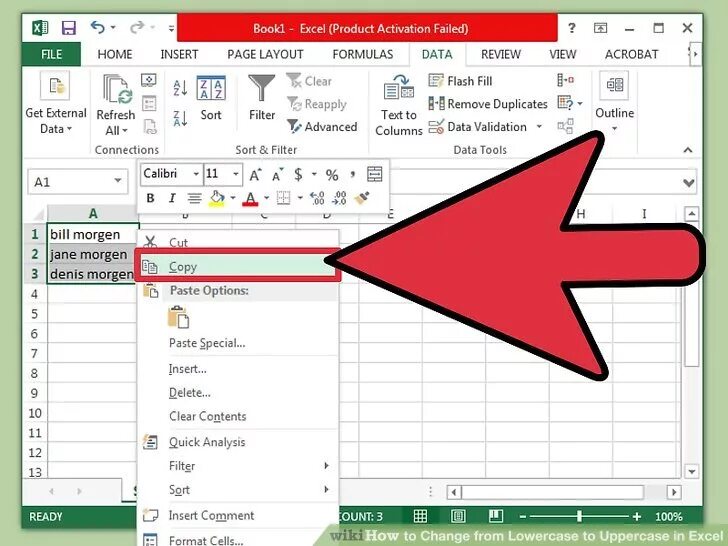Collapse the ribbon with the caret
This screenshot has height=546, width=728.
tap(688, 150)
